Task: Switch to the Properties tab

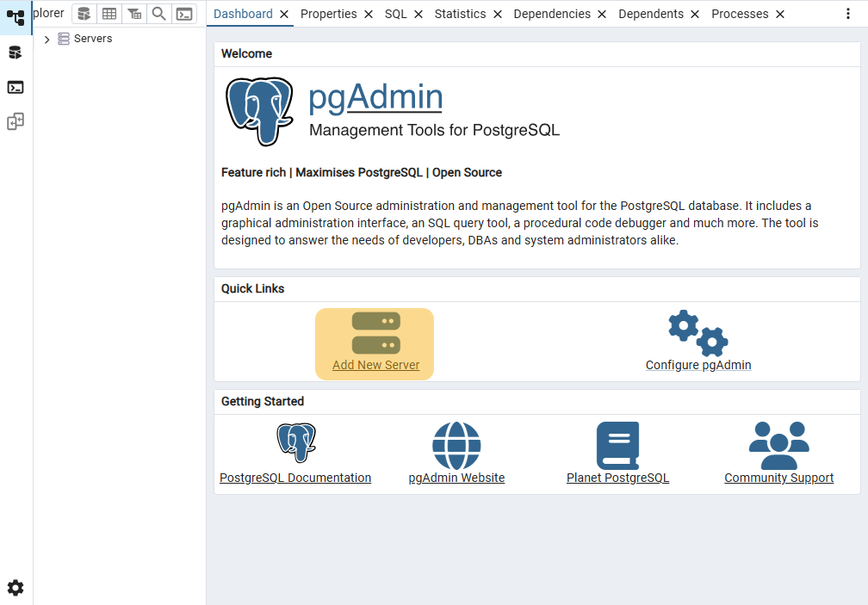Action: (x=329, y=14)
